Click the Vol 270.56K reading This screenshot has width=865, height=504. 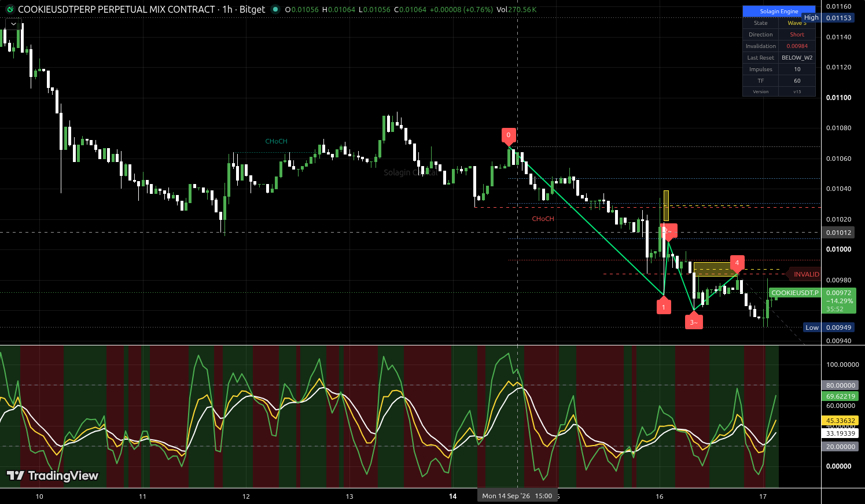[x=517, y=10]
